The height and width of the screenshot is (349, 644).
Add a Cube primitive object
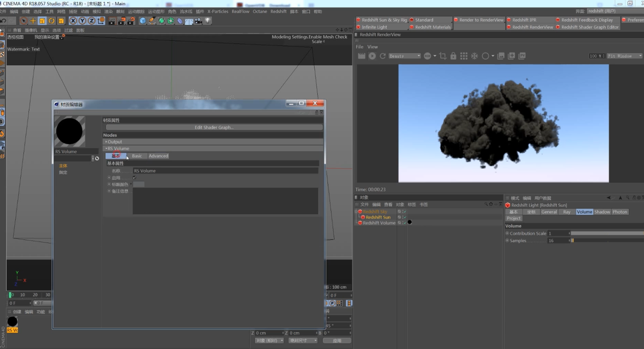pos(143,20)
